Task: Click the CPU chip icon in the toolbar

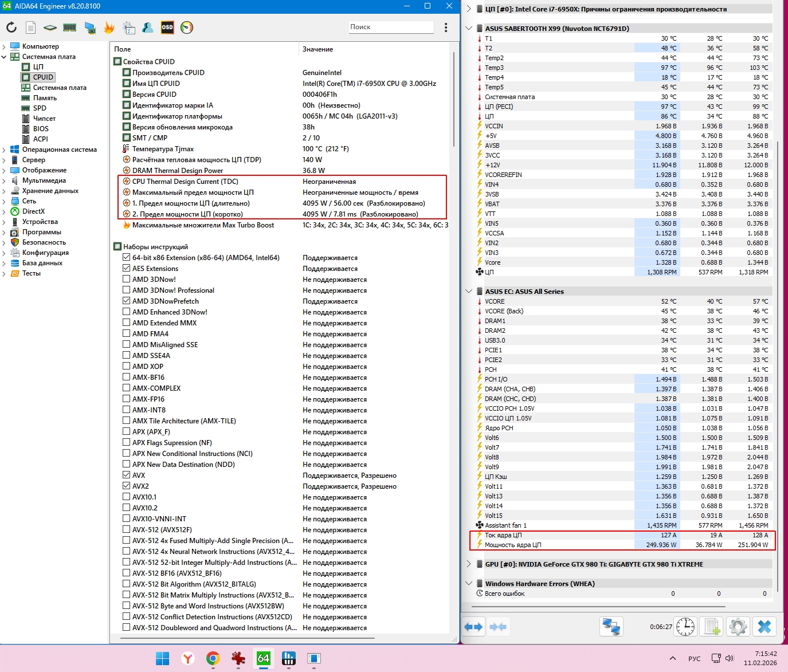Action: [x=50, y=27]
